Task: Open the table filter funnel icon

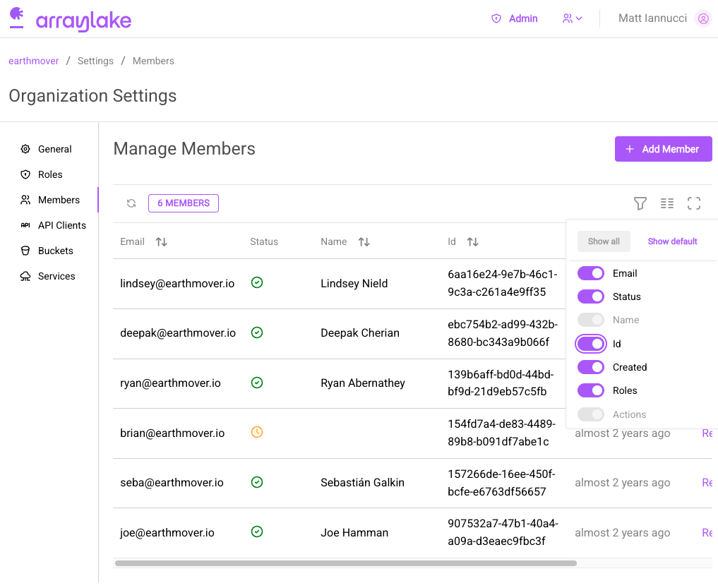Action: click(x=640, y=203)
